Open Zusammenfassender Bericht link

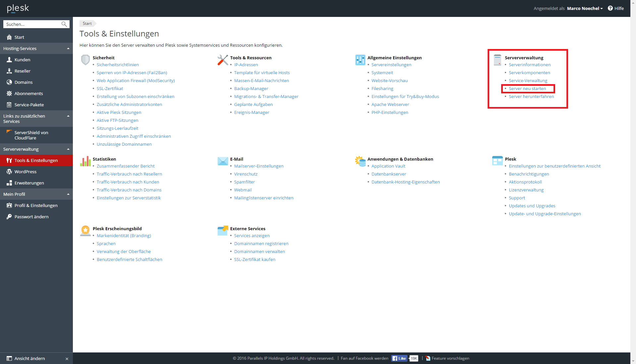tap(126, 166)
